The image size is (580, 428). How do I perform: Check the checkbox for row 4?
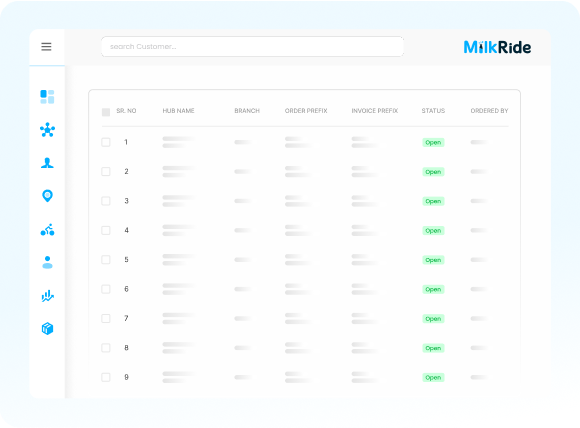click(x=106, y=230)
